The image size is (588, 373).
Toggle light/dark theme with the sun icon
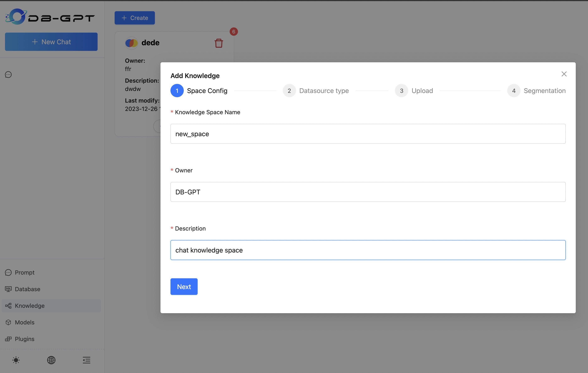(16, 360)
